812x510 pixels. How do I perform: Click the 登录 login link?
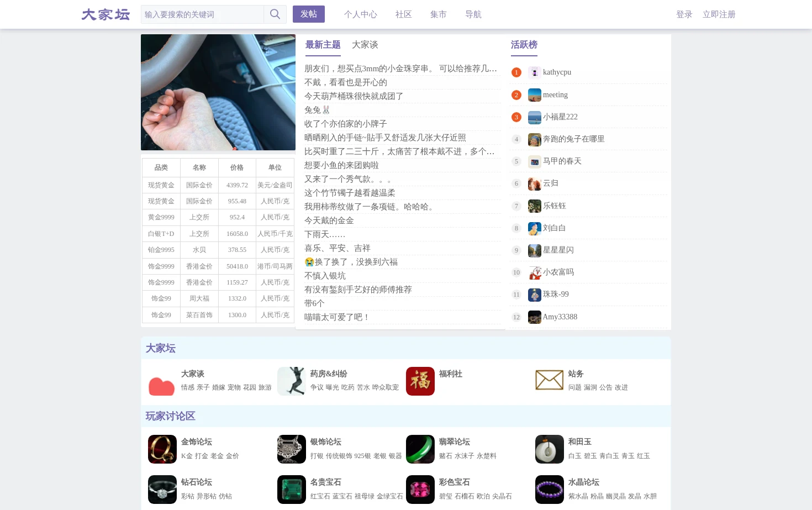pos(684,14)
